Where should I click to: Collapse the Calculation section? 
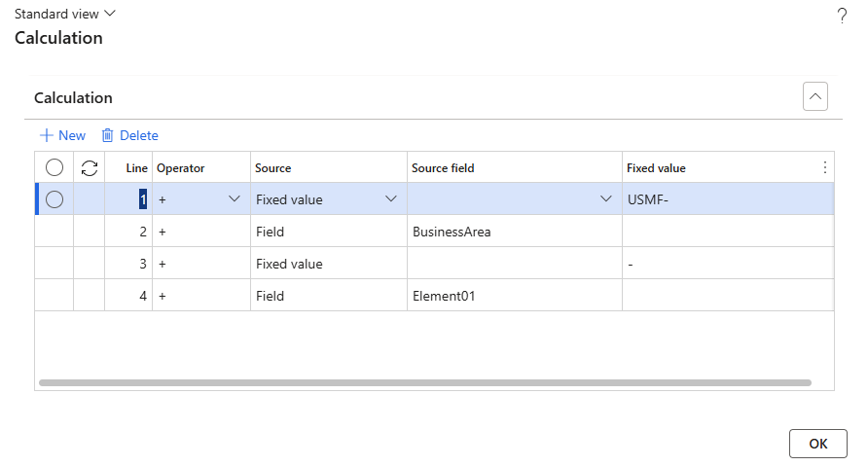(814, 97)
